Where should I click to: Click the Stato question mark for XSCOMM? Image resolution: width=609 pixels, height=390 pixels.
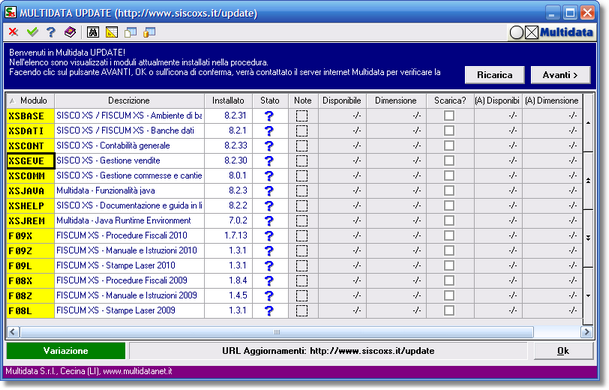269,176
